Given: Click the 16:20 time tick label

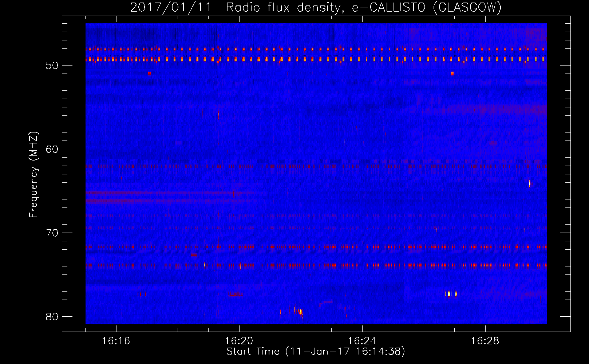Looking at the screenshot, I should point(239,341).
